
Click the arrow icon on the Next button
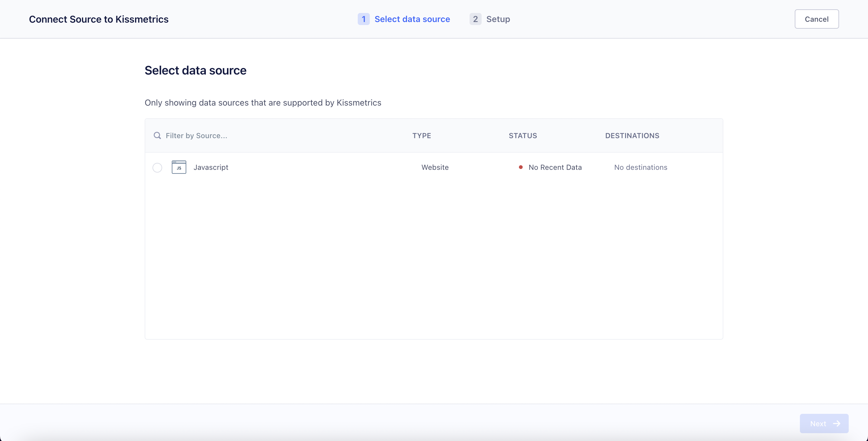(x=836, y=424)
